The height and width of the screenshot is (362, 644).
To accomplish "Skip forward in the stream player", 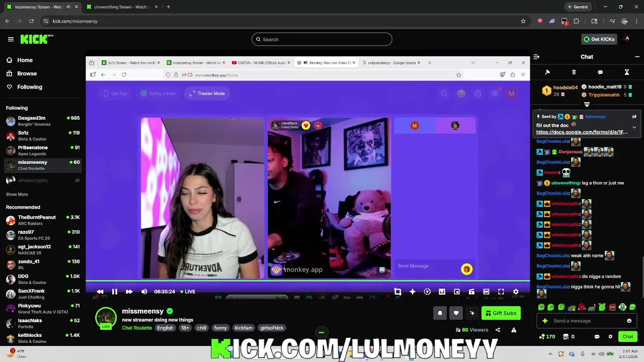I will [x=129, y=292].
